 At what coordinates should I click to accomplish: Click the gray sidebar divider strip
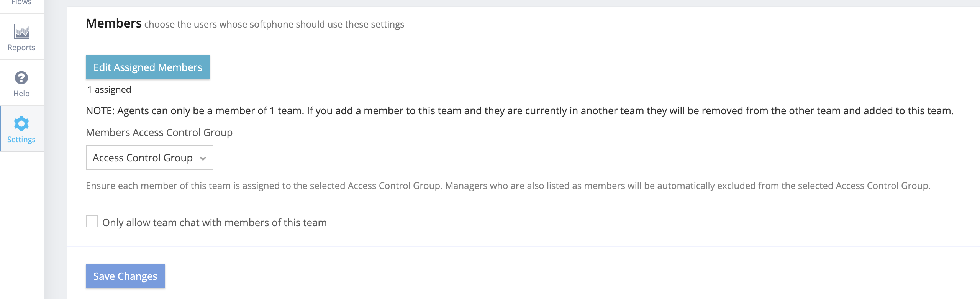pyautogui.click(x=56, y=192)
